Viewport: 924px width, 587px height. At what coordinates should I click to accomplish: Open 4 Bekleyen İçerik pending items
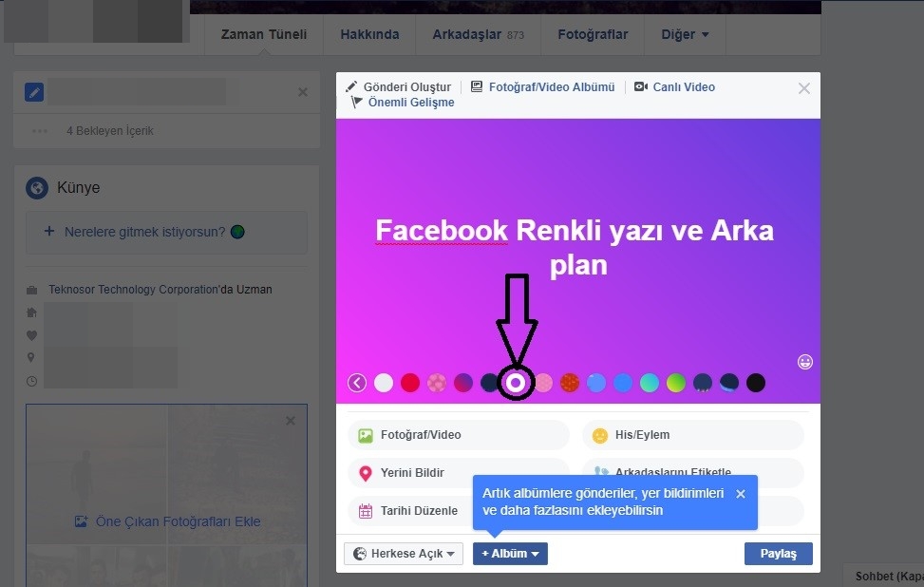click(x=110, y=131)
